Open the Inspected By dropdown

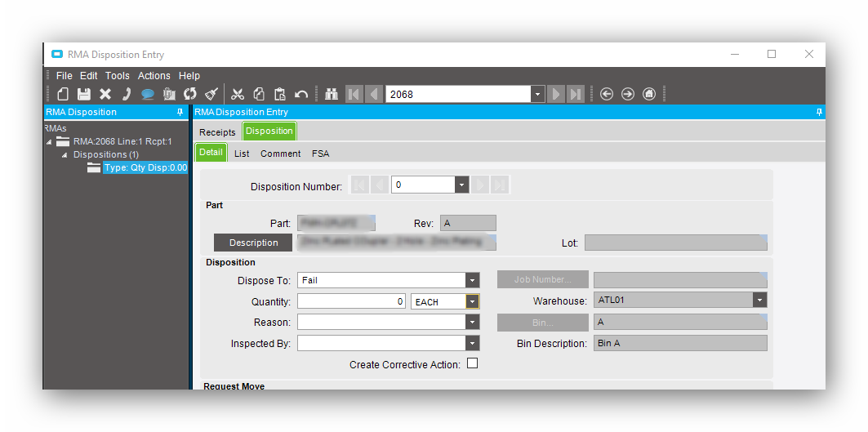coord(472,343)
